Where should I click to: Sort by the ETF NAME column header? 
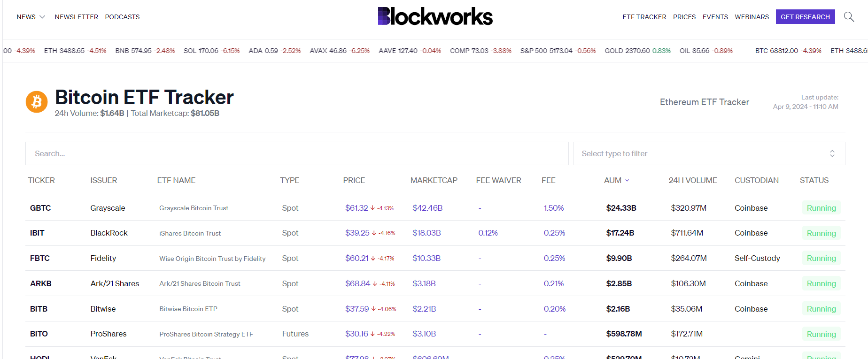[x=176, y=180]
